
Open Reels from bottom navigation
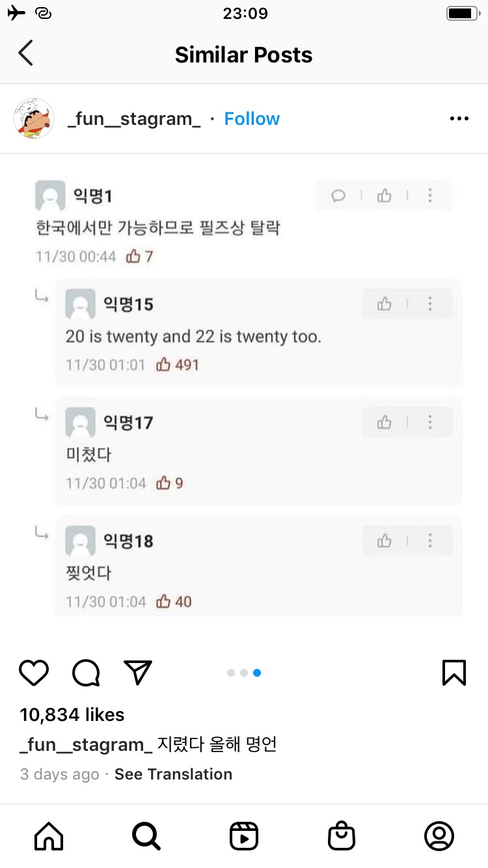click(244, 835)
